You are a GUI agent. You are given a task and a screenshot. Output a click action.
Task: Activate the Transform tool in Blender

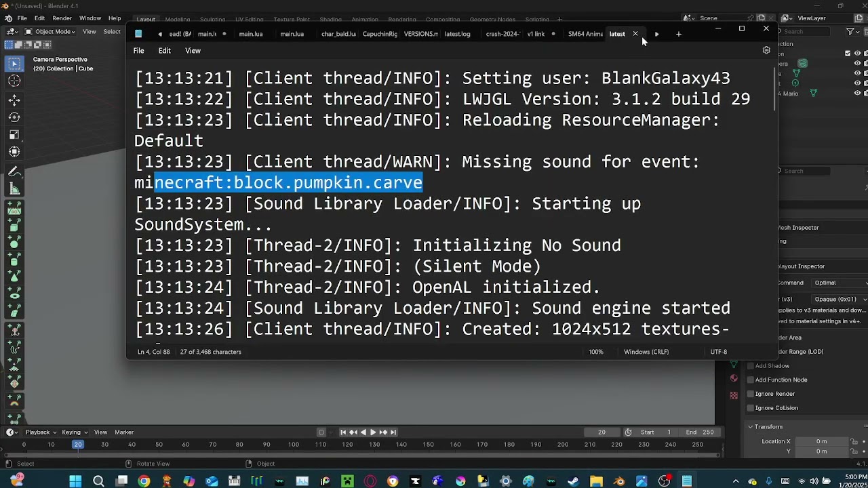[x=14, y=152]
